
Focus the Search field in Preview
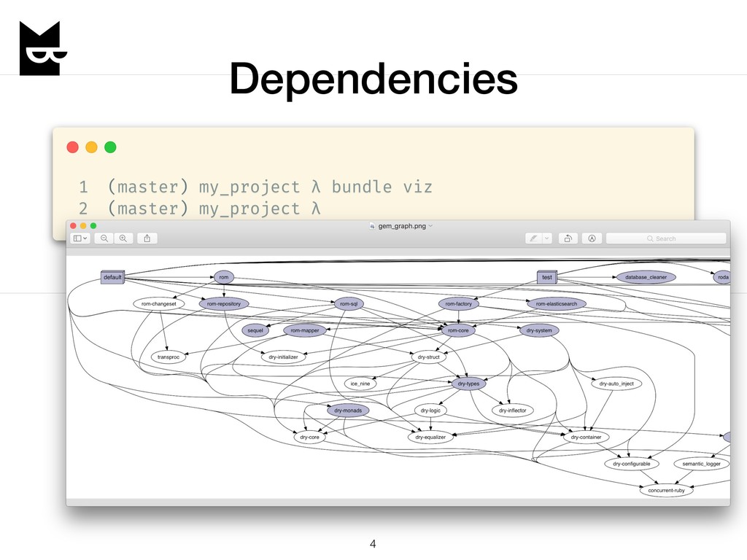point(666,238)
